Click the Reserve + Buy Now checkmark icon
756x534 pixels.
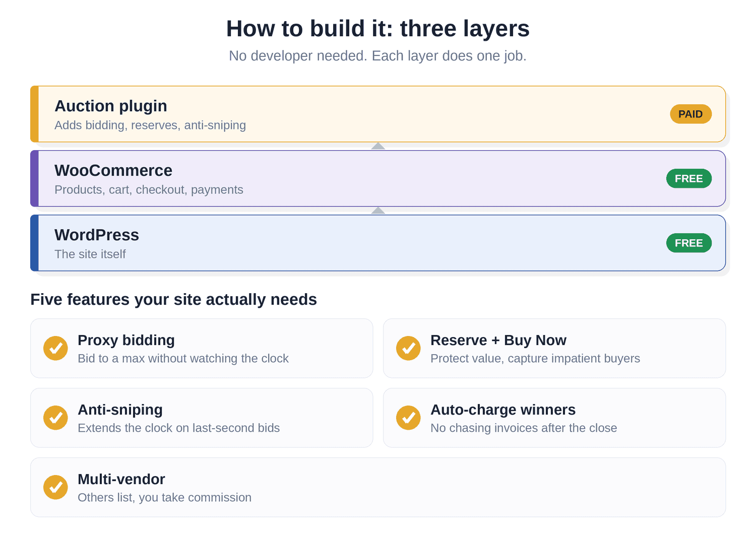click(408, 348)
